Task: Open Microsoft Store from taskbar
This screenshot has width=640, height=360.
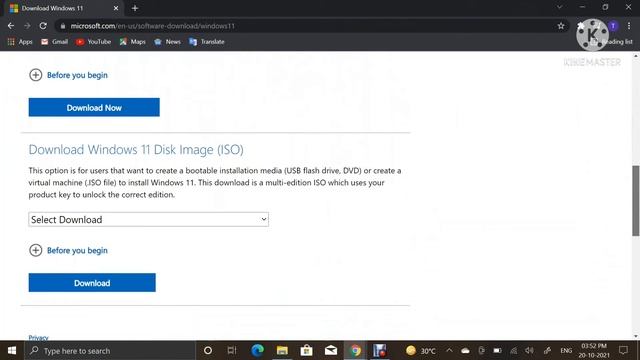Action: pyautogui.click(x=307, y=351)
